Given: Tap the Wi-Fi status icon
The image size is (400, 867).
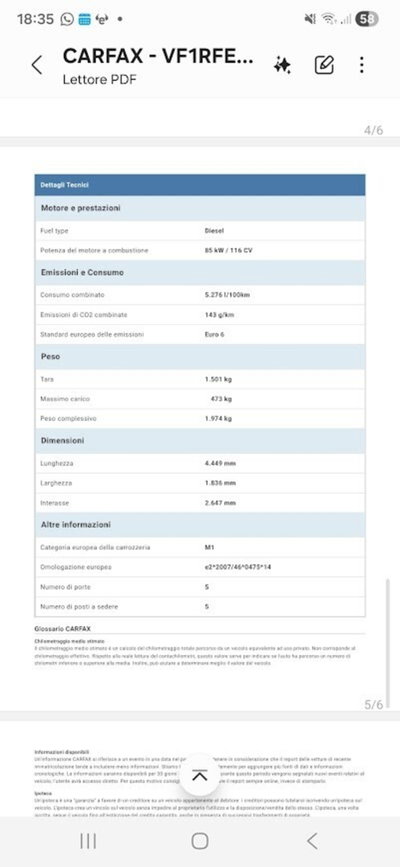Looking at the screenshot, I should [329, 19].
